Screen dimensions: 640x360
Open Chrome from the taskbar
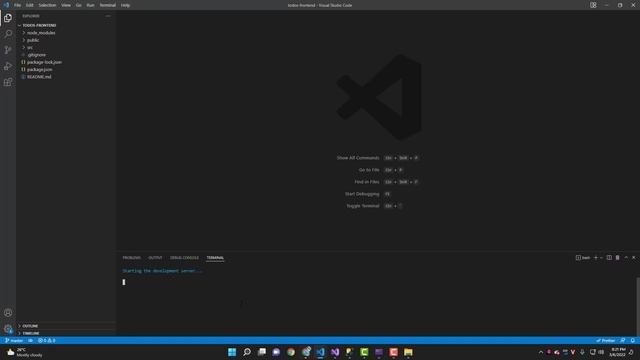(291, 352)
